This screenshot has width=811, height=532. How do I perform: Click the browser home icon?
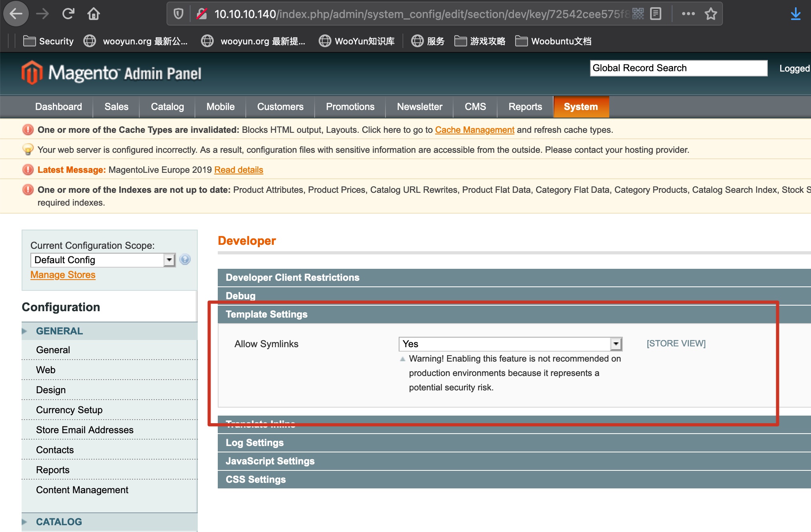click(x=94, y=14)
